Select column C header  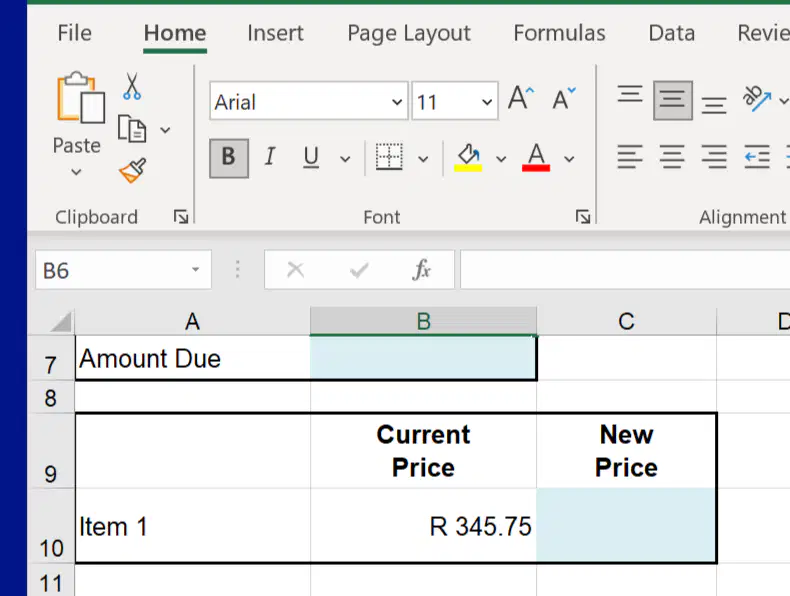click(x=626, y=321)
